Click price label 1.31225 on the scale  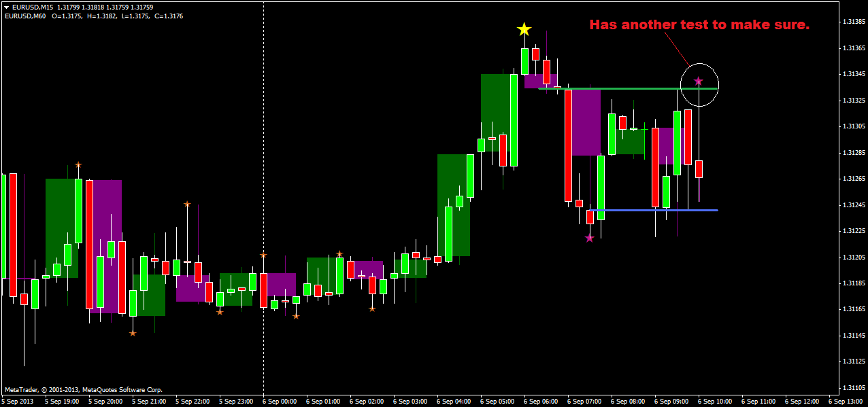pos(853,231)
